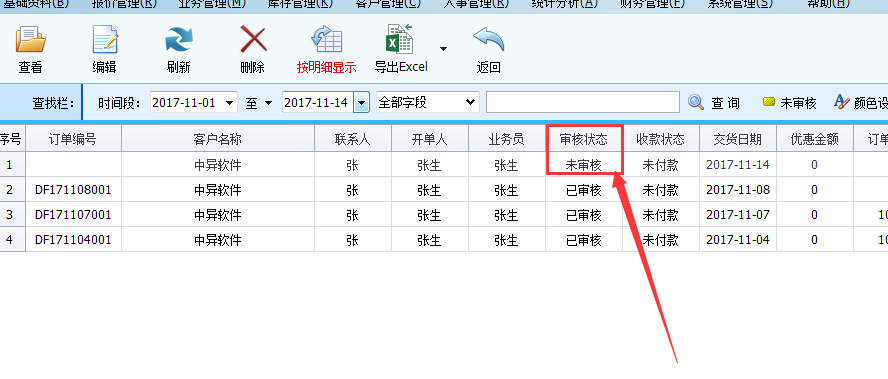This screenshot has height=379, width=888.
Task: Open the 颜色设置 color settings icon
Action: pyautogui.click(x=842, y=103)
